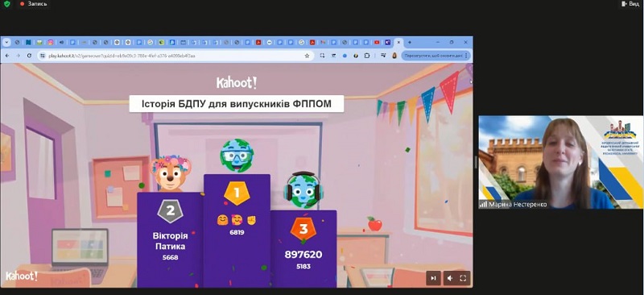Go back using the browser back arrow
This screenshot has width=644, height=295.
7,56
